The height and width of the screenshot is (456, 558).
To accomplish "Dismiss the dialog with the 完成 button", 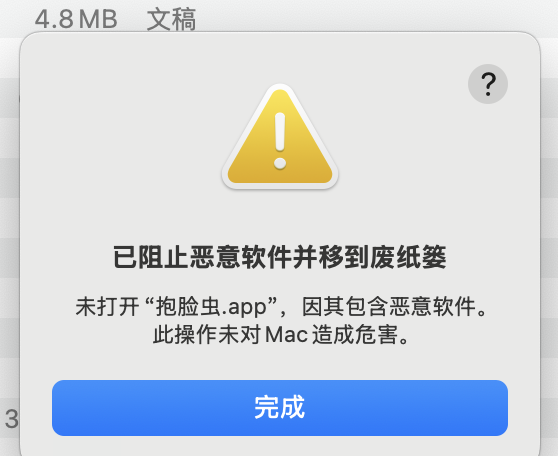I will coord(280,408).
